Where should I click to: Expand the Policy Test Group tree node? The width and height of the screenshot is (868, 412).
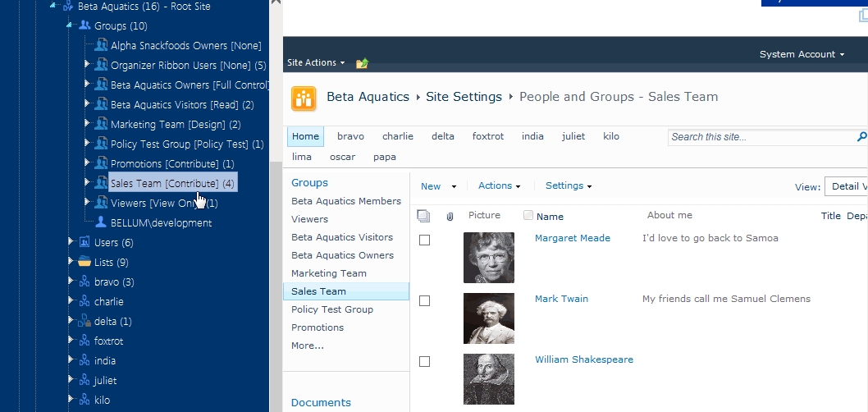pyautogui.click(x=88, y=144)
